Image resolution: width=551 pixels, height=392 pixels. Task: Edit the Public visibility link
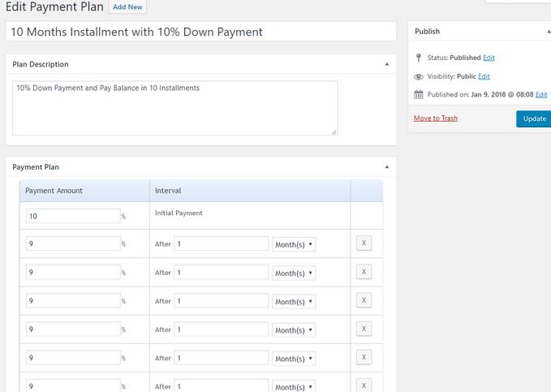(x=484, y=76)
